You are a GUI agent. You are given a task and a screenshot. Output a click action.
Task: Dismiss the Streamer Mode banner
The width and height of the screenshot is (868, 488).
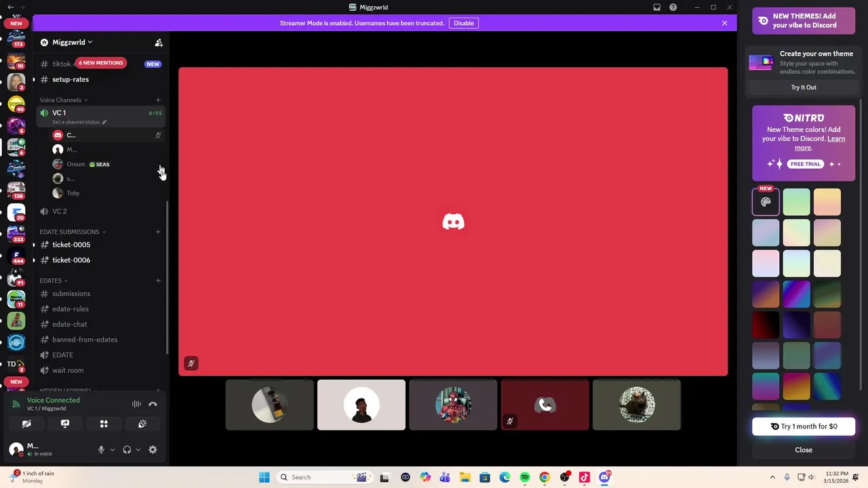[724, 23]
